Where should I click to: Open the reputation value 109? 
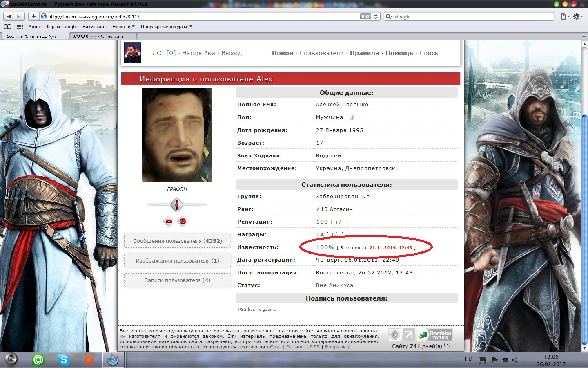(322, 222)
